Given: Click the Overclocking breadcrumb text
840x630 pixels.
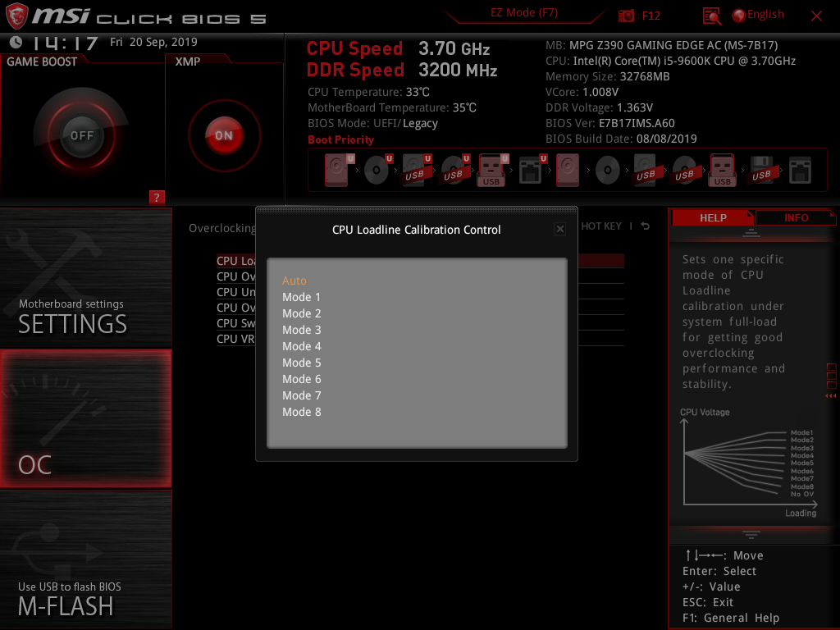Looking at the screenshot, I should [221, 228].
